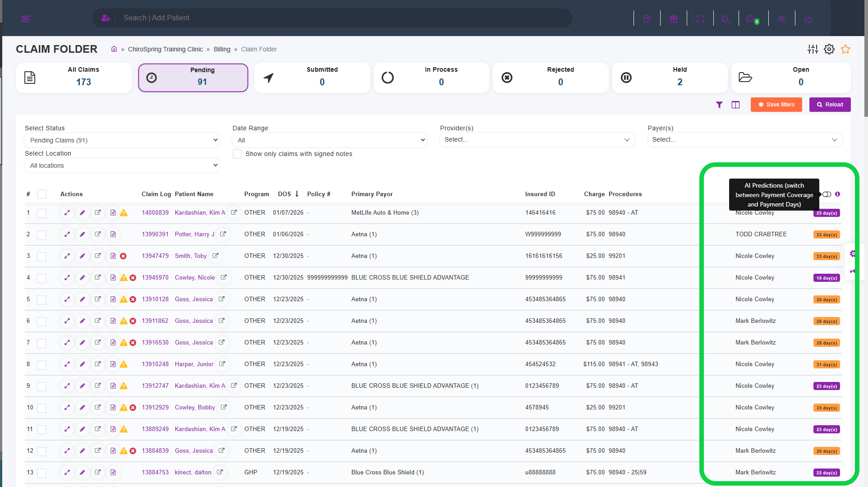Click the Save filters button
This screenshot has width=868, height=487.
776,105
